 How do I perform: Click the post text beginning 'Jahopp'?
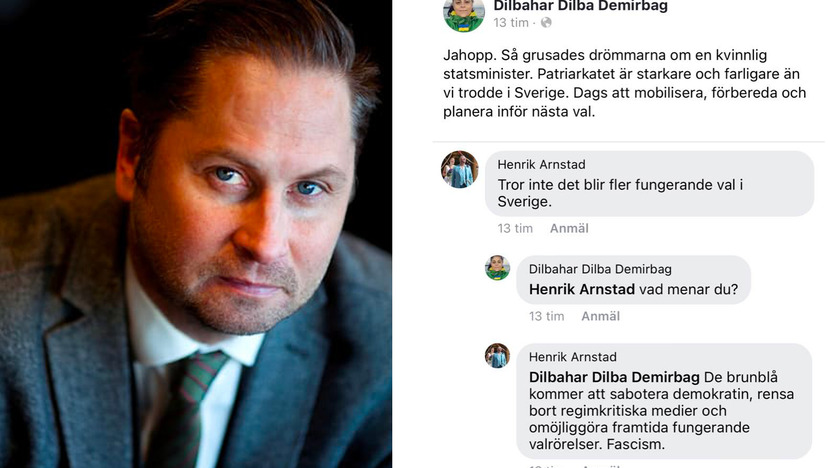pos(625,83)
